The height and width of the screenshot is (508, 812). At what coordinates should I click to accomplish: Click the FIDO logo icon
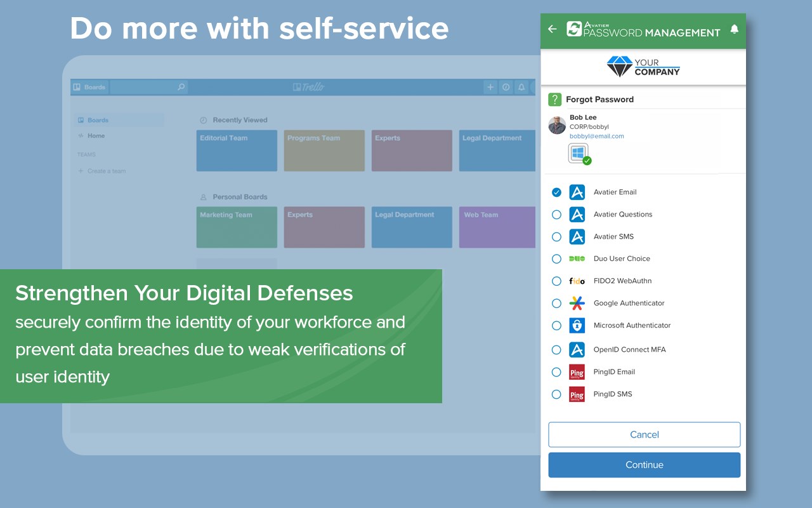click(x=577, y=281)
